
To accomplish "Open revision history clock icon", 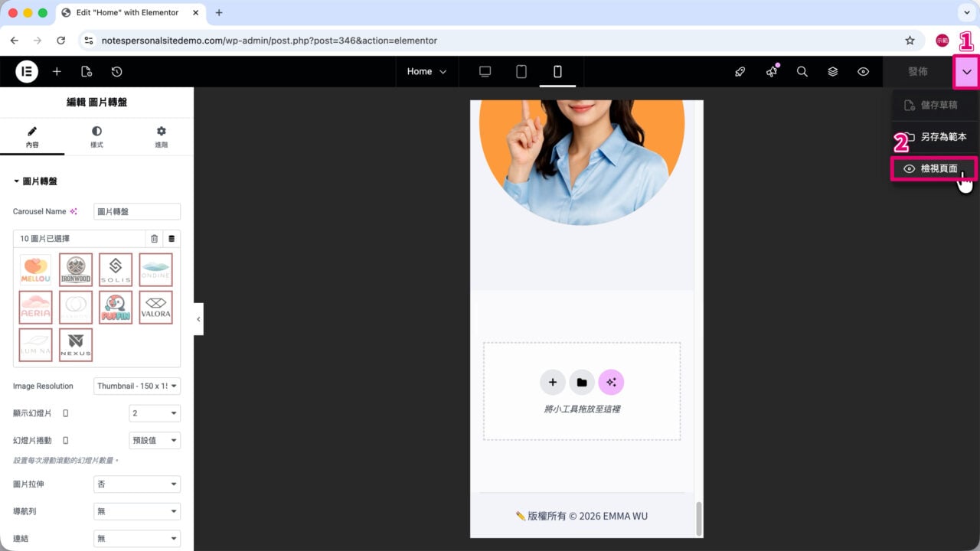I will (116, 71).
